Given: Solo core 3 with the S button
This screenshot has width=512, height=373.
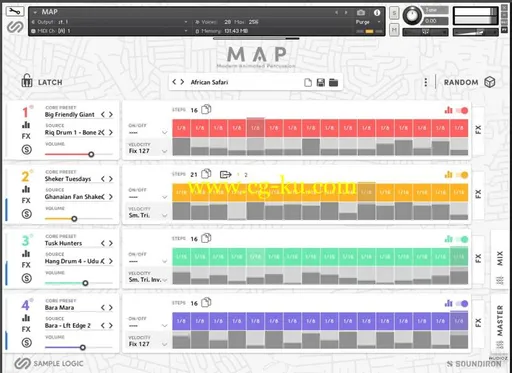Looking at the screenshot, I should [27, 278].
